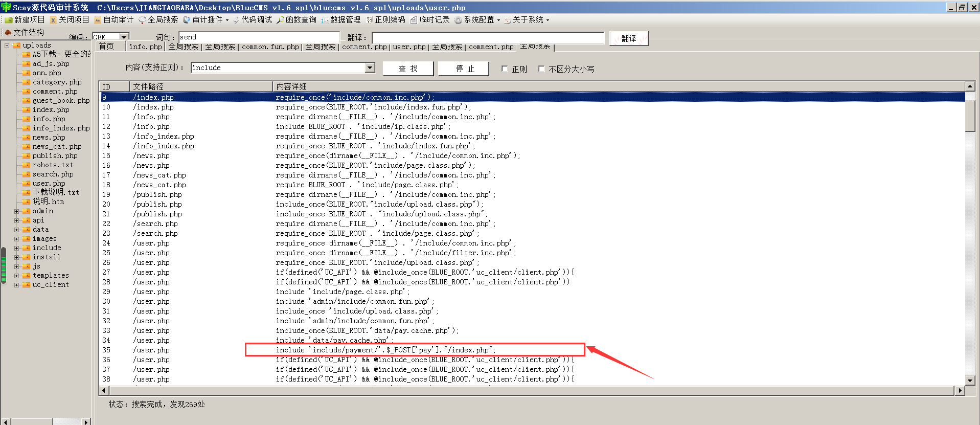Viewport: 980px width, 425px height.
Task: Open the 正则编码 regex encoding tool
Action: tap(385, 20)
